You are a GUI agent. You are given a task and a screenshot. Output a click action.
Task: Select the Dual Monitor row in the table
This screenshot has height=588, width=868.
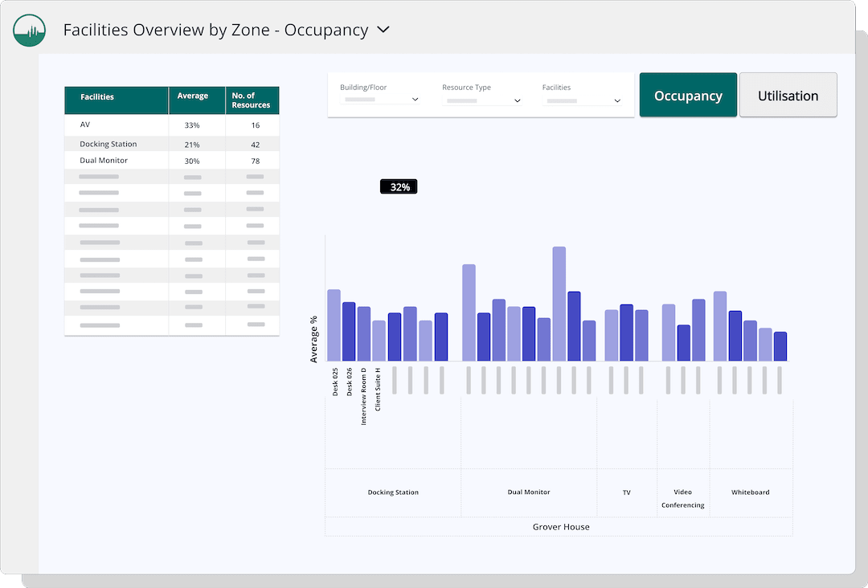click(117, 160)
